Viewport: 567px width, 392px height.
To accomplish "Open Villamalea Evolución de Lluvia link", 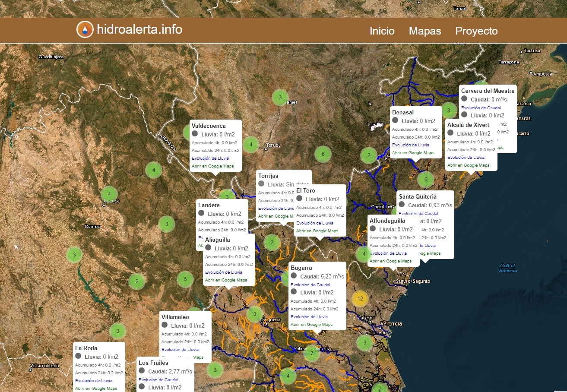I will [180, 350].
